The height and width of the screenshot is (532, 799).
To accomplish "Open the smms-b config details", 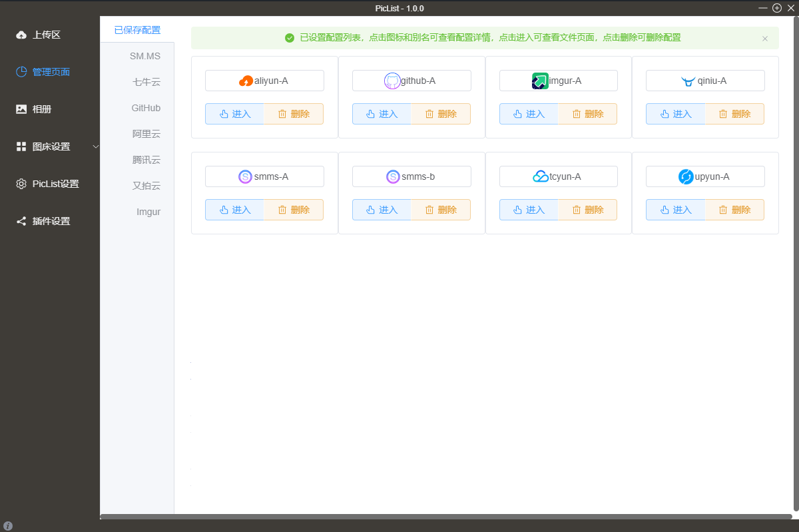I will [411, 176].
